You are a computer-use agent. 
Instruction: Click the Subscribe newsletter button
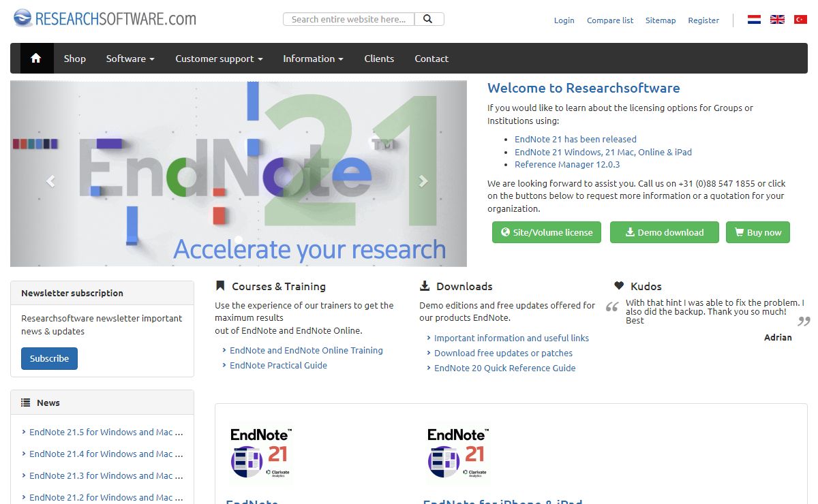coord(49,358)
